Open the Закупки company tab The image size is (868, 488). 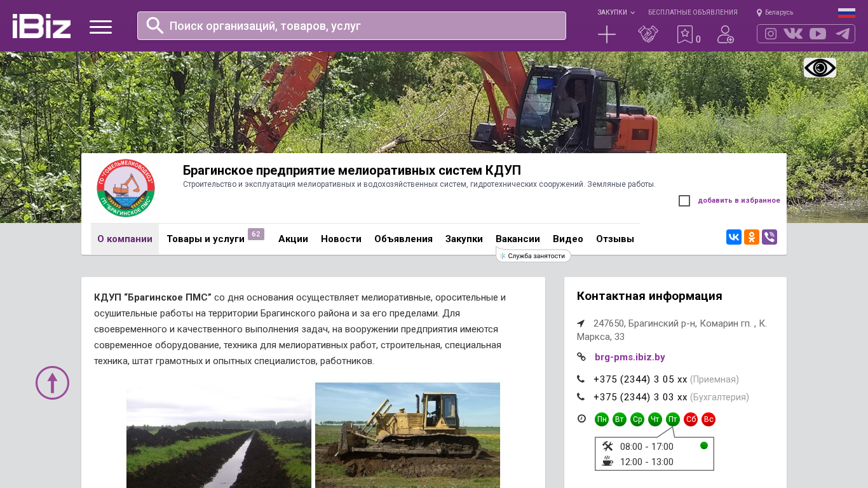click(464, 239)
